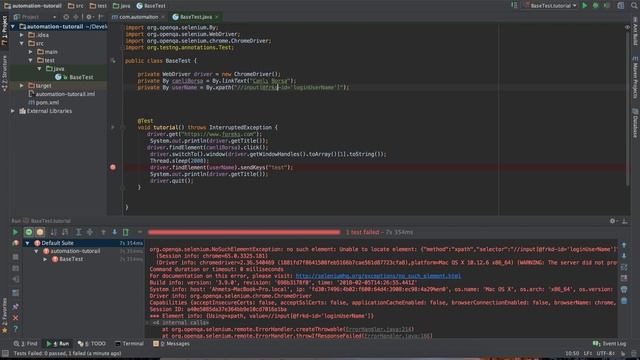Click run gutter icon beside class BaseTest
This screenshot has width=640, height=360.
point(113,61)
